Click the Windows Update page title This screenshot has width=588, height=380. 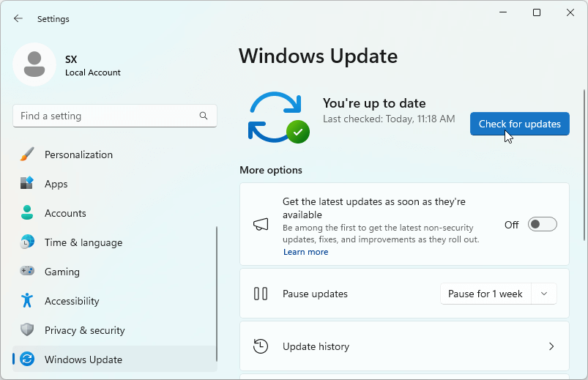point(318,56)
